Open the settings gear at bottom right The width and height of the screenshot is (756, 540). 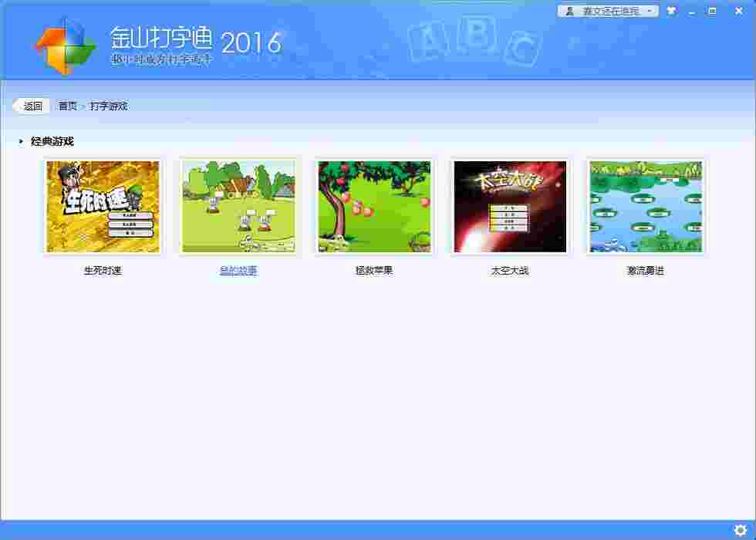pos(742,530)
